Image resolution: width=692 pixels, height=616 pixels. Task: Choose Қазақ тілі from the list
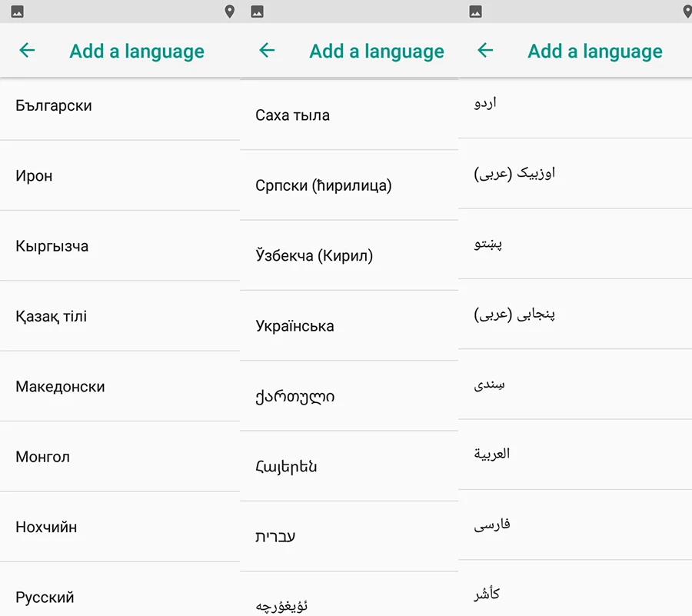pyautogui.click(x=120, y=316)
